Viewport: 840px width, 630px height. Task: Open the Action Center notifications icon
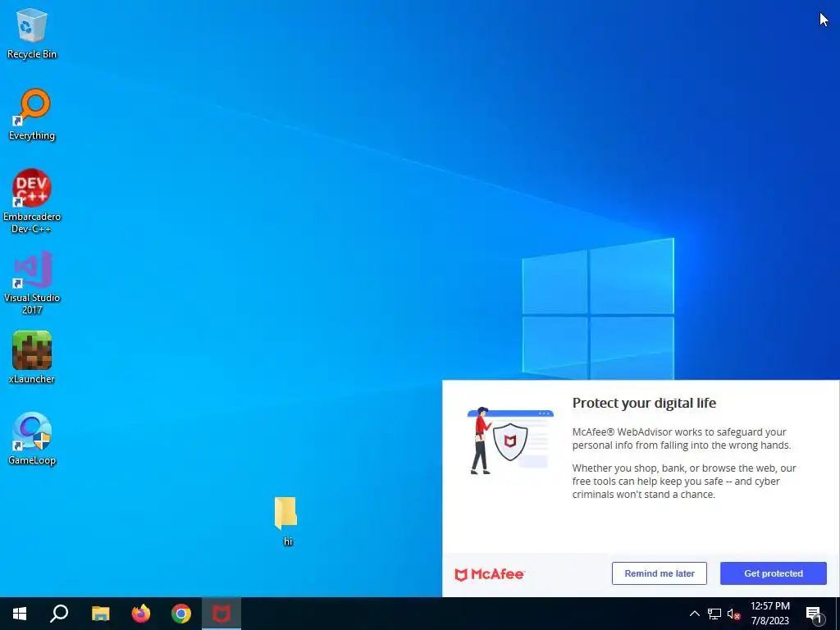pos(814,614)
